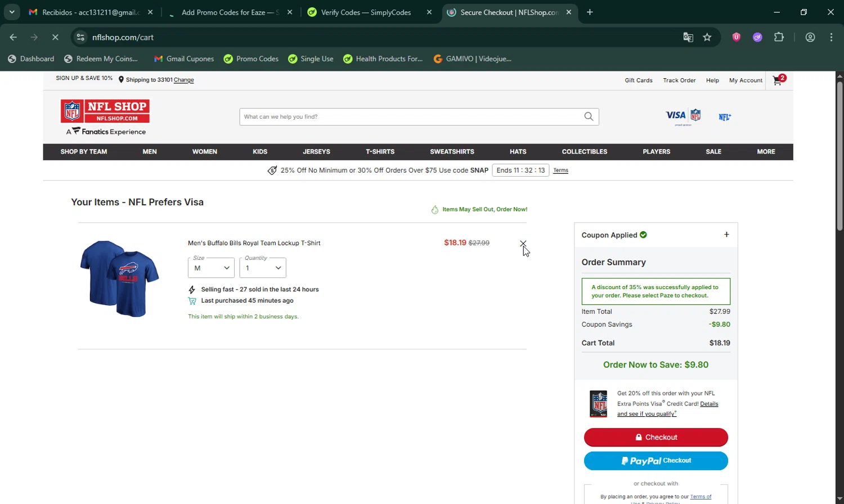
Task: Click the NFL Shop logo
Action: (x=105, y=111)
